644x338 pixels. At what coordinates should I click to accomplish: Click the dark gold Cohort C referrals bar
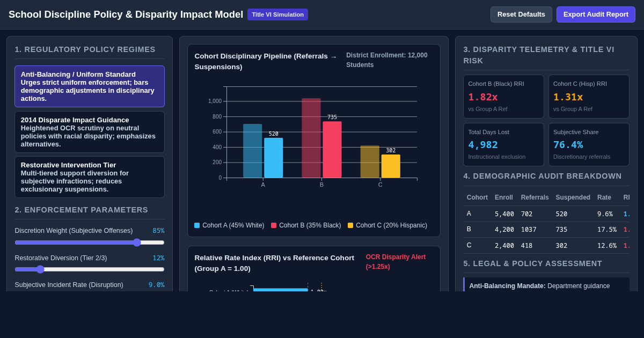point(370,161)
